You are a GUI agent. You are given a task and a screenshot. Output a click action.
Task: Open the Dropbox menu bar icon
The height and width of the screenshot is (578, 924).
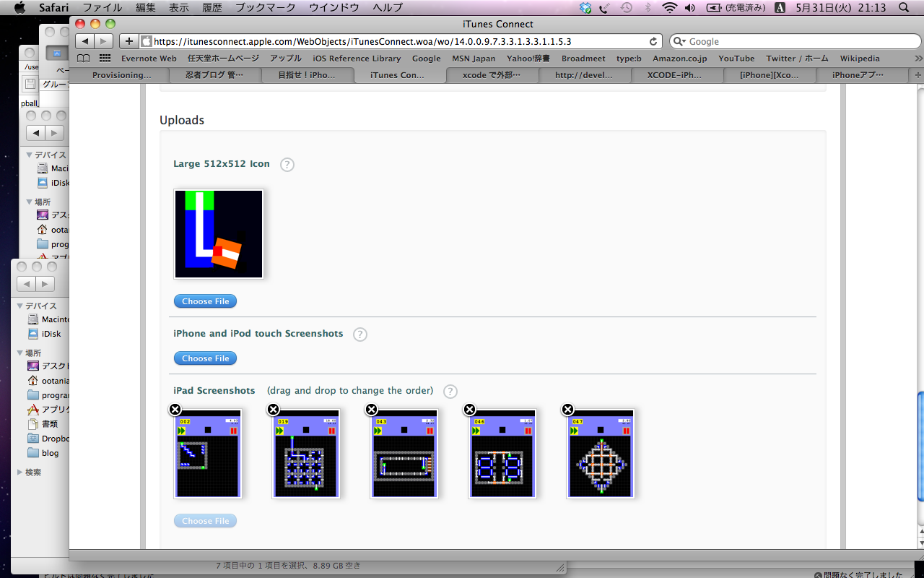585,8
